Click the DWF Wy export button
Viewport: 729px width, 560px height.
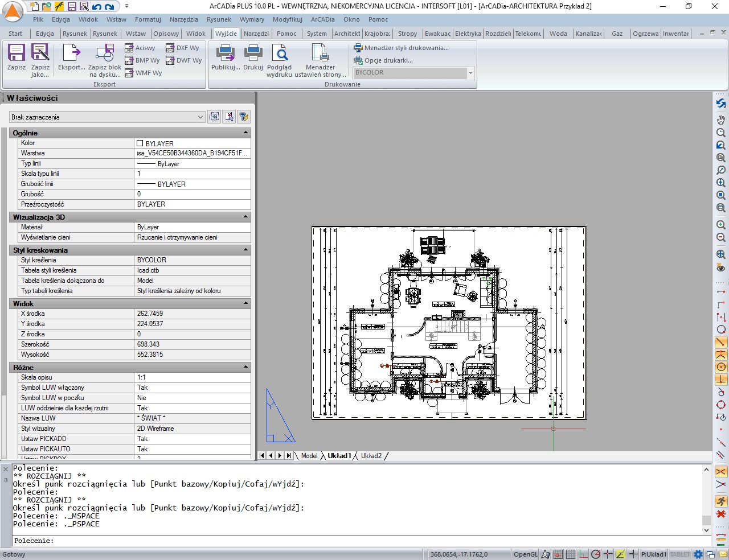pos(184,60)
